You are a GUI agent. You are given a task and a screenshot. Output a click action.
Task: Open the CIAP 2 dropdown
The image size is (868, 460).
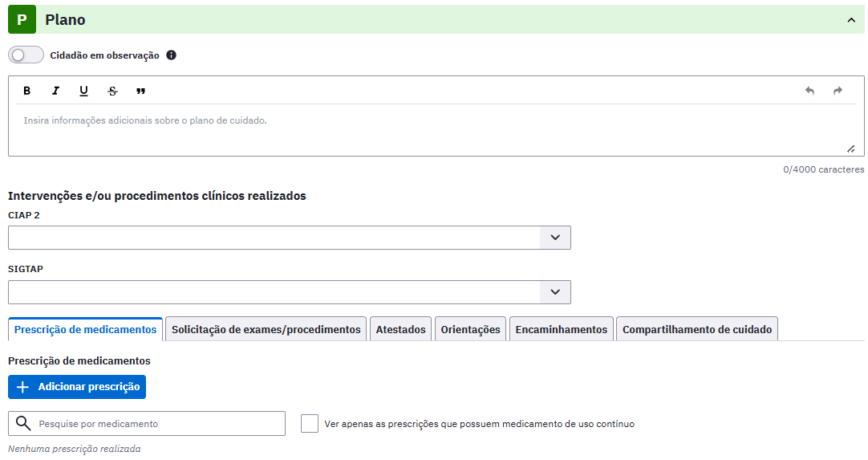[555, 237]
